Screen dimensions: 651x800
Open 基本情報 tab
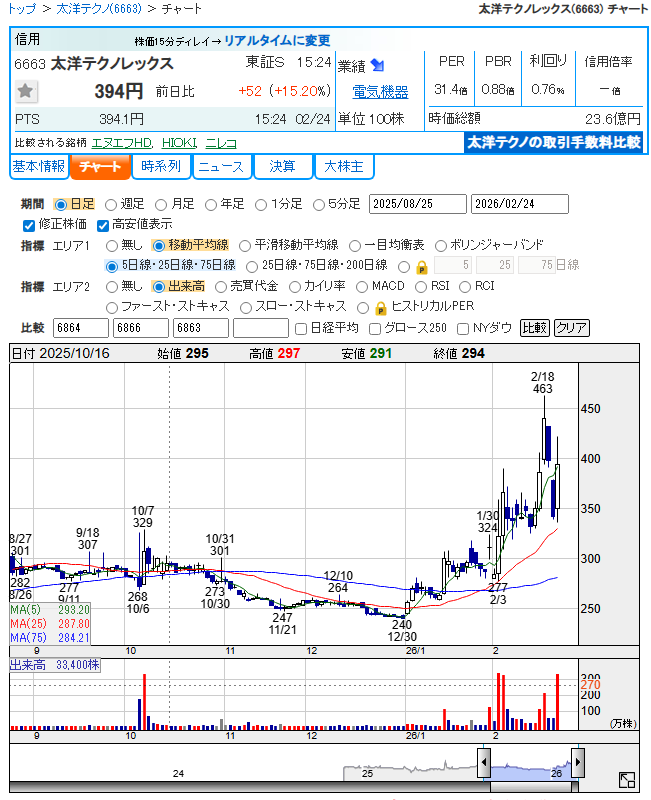[x=39, y=167]
